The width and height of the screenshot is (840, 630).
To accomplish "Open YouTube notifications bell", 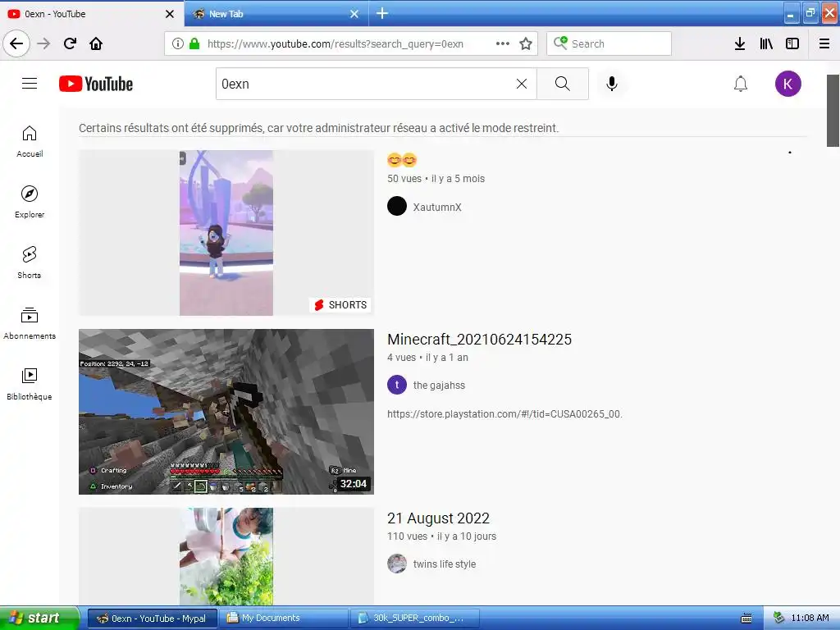I will [x=741, y=84].
